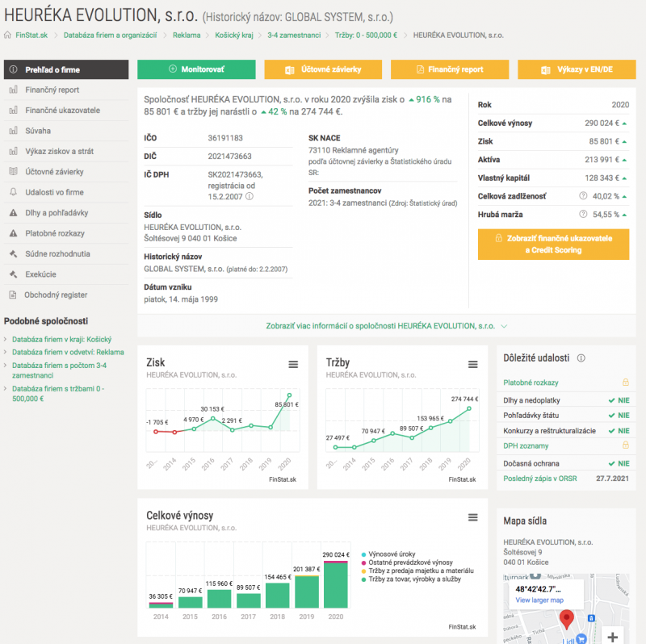Click the gavel icon beside Súdne rozhodnutia
Viewport: 646px width, 644px height.
pyautogui.click(x=13, y=253)
